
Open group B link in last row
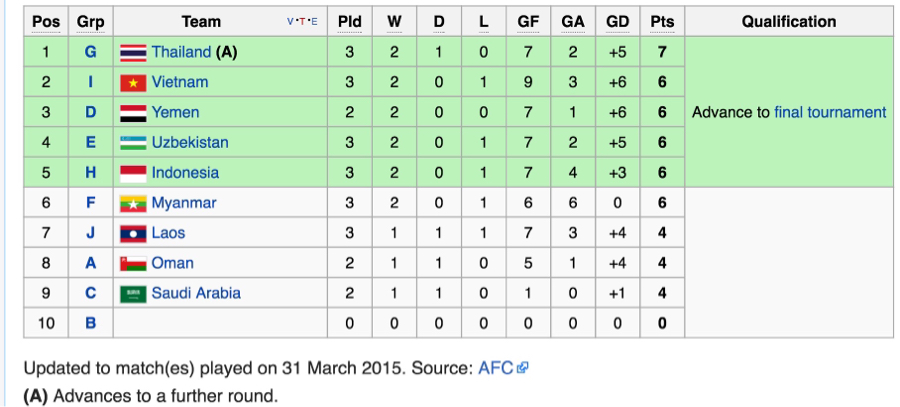tap(90, 323)
